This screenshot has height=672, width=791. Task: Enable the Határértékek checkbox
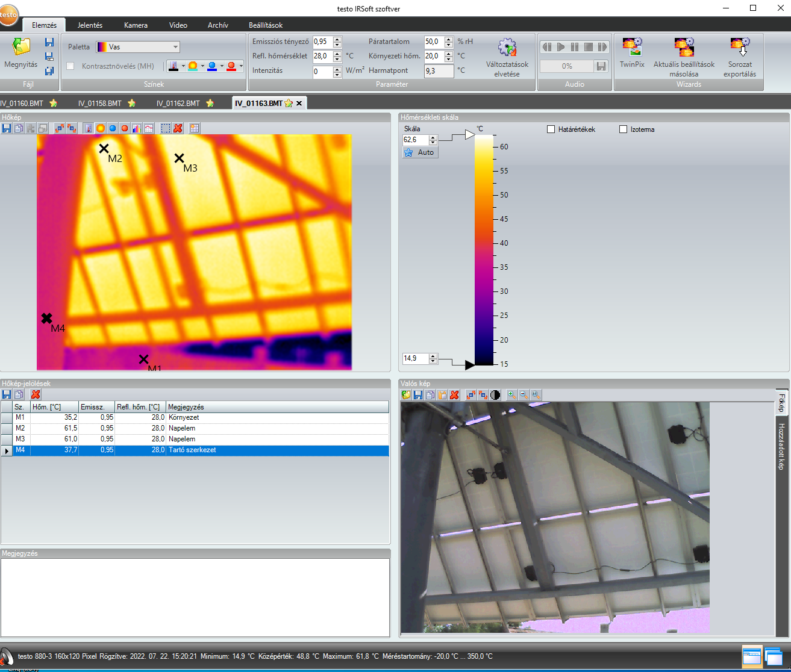click(551, 129)
